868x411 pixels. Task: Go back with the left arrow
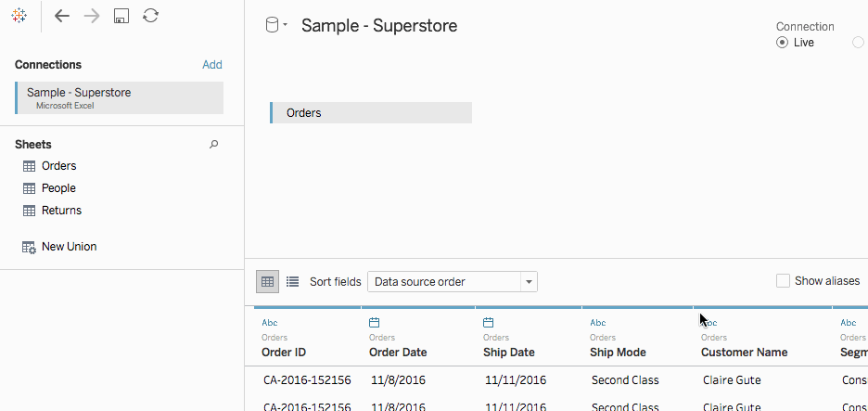coord(62,16)
